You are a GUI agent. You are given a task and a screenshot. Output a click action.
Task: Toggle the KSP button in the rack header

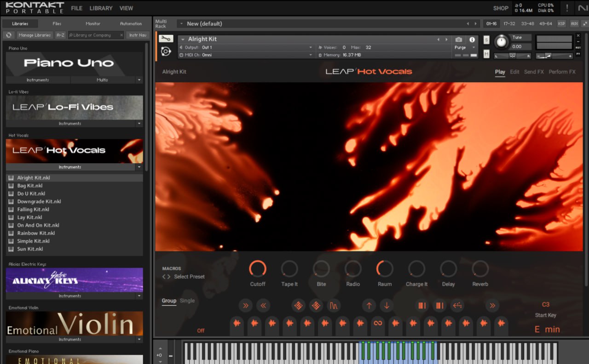(x=561, y=23)
